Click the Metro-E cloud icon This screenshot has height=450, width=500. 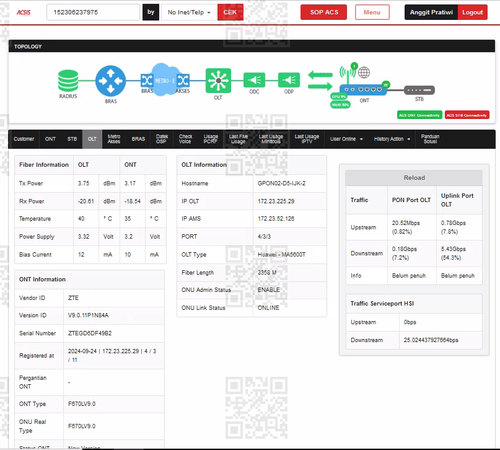pyautogui.click(x=164, y=80)
